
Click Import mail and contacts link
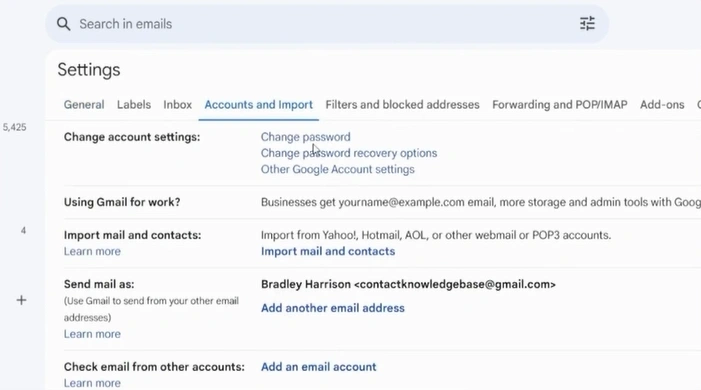[x=328, y=251]
